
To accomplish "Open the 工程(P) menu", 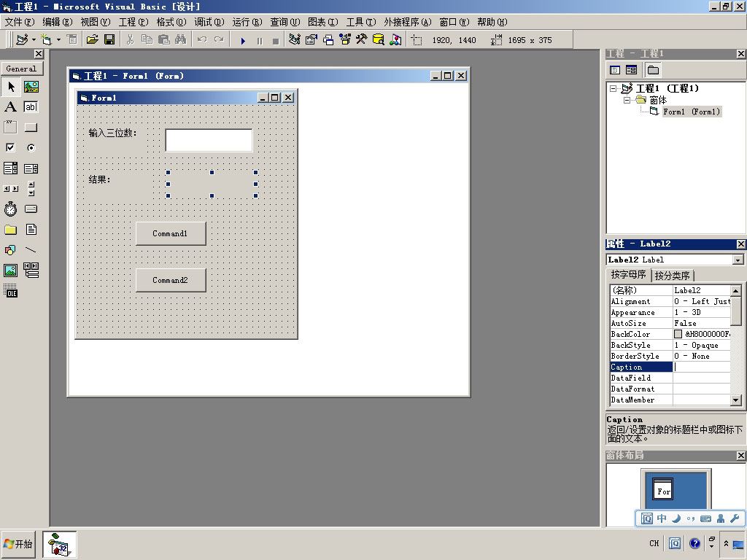I will [133, 22].
